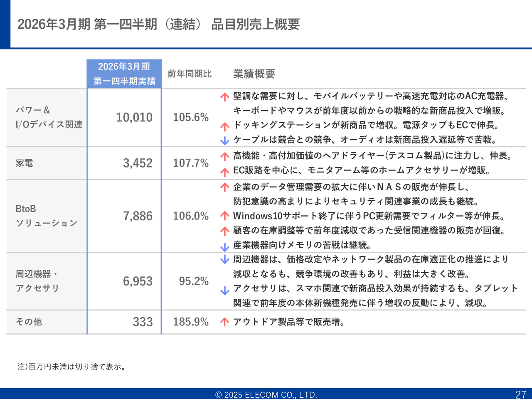Click the line キーボードやマウスが前年度以前から
532x399 pixels.
coord(369,111)
